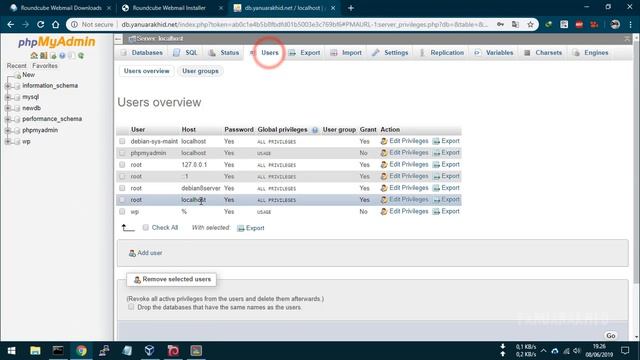
Task: Open the phpMyAdmin home icon
Action: (34, 56)
